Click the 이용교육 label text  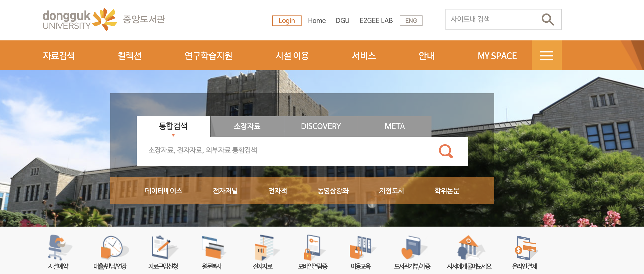pos(360,266)
